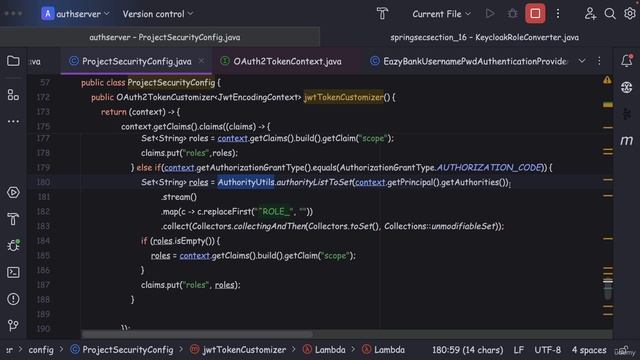Open the Notifications bell
This screenshot has width=640, height=360.
click(627, 61)
